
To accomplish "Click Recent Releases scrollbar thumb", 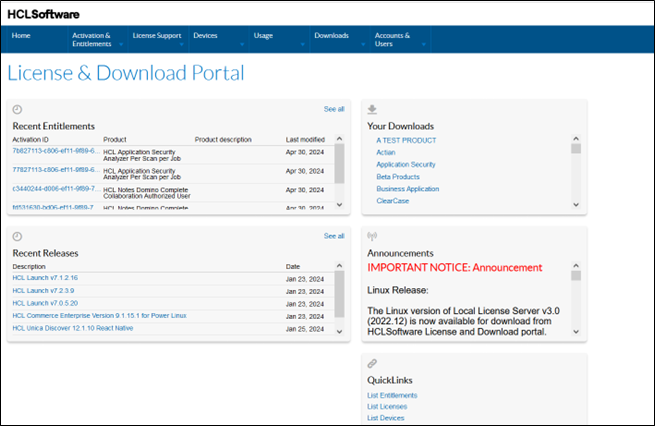I will coord(339,294).
